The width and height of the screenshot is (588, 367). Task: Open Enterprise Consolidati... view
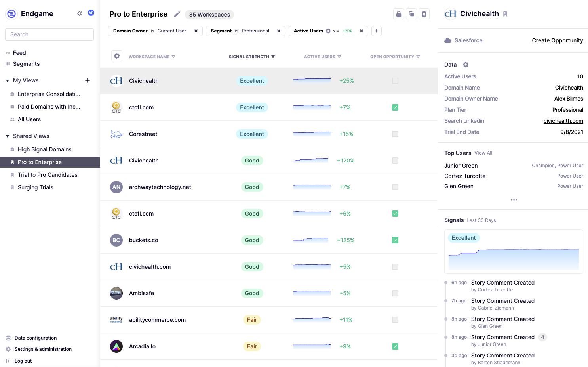coord(49,94)
